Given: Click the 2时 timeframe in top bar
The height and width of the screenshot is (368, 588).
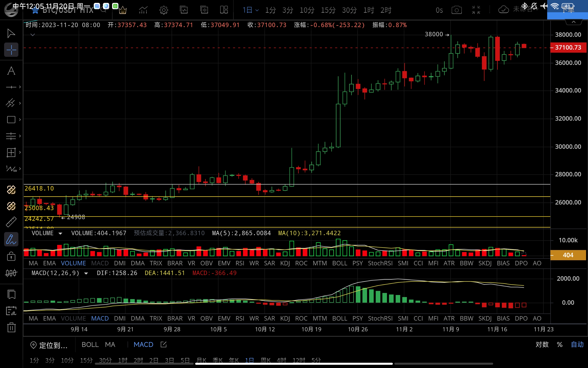Looking at the screenshot, I should (x=386, y=10).
